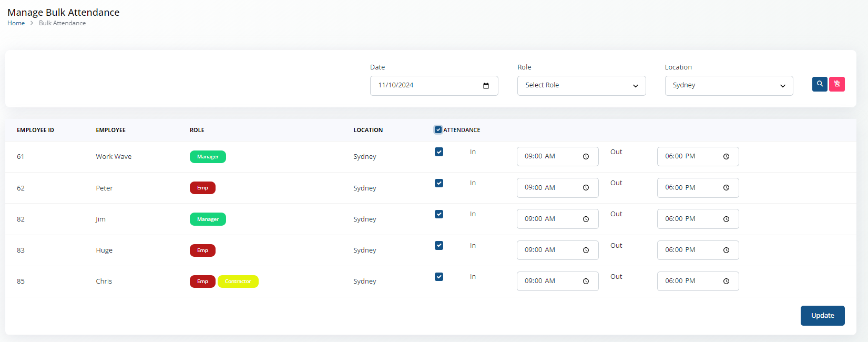Screen dimensions: 868x342
Task: Click Work Wave's Manager role badge
Action: tap(208, 157)
